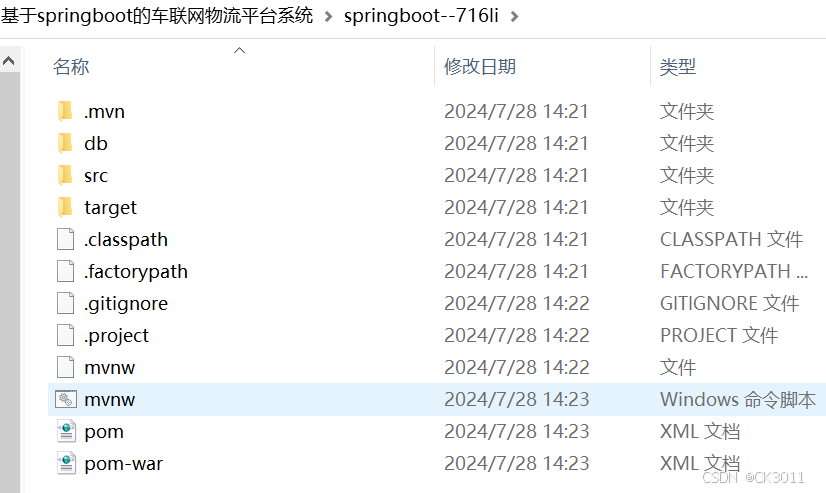Select the pom-war XML file icon
This screenshot has height=493, width=826.
click(x=66, y=464)
